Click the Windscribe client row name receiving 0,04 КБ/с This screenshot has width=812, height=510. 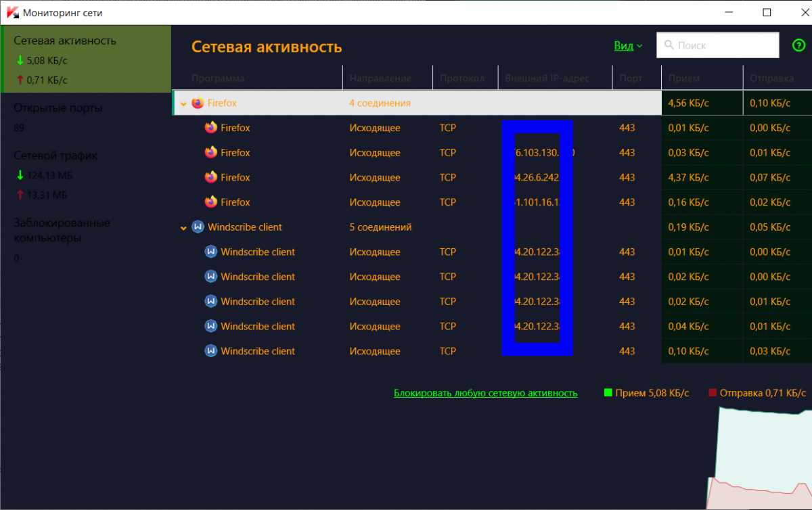[x=258, y=326]
